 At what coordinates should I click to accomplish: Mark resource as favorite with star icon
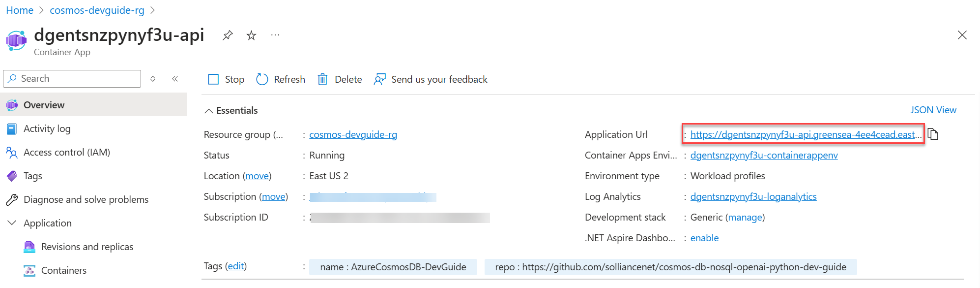point(251,35)
